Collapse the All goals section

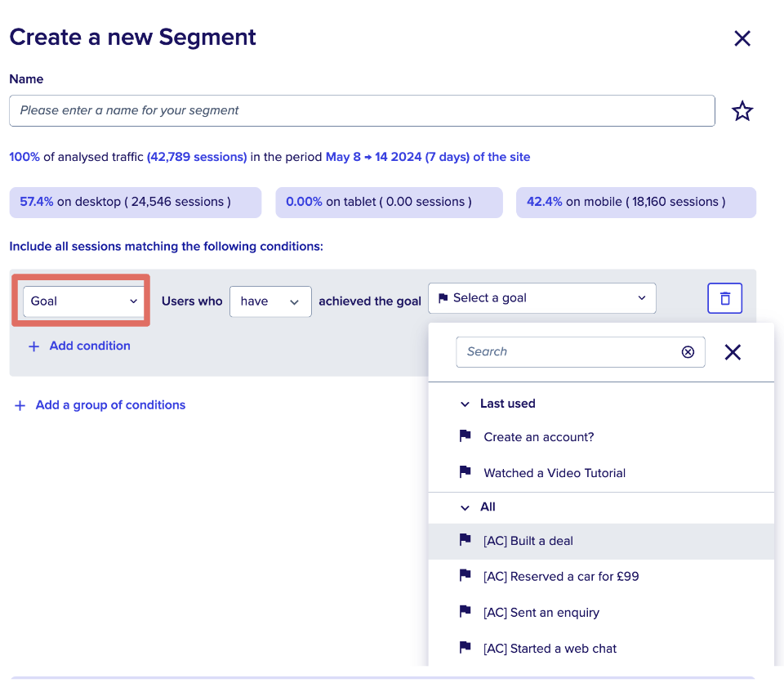pyautogui.click(x=465, y=507)
